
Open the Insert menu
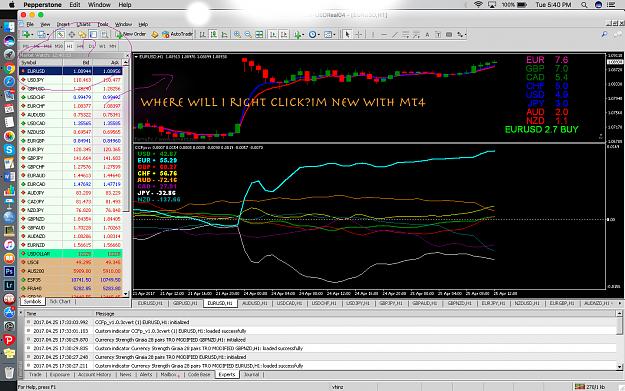[x=63, y=24]
